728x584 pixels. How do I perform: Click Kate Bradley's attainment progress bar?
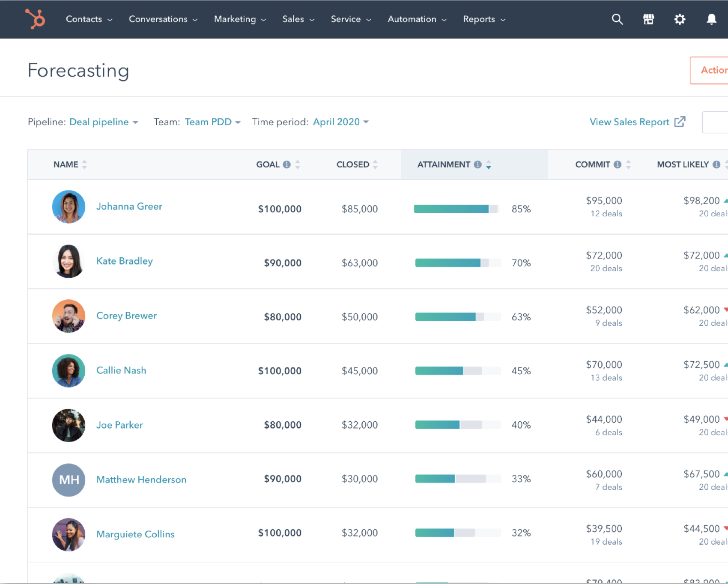pyautogui.click(x=457, y=263)
